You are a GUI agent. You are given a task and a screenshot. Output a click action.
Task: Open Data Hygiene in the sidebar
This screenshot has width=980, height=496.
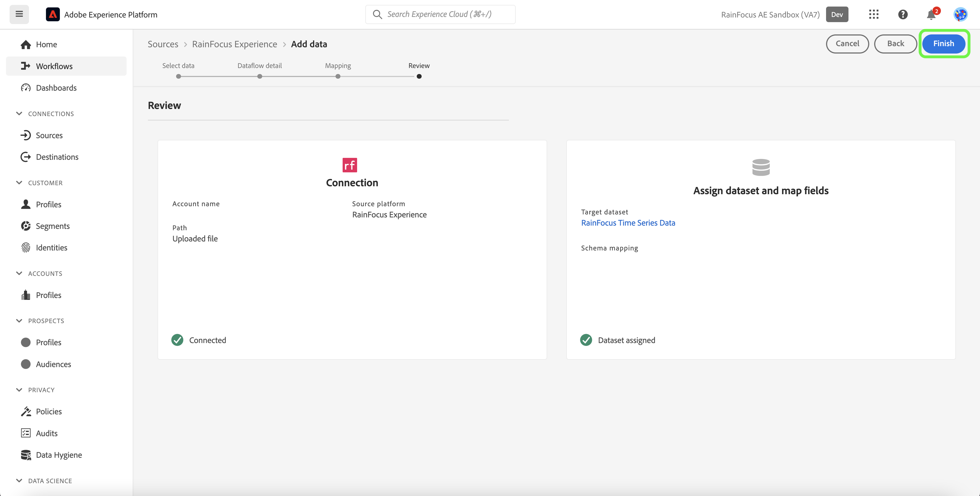point(59,455)
